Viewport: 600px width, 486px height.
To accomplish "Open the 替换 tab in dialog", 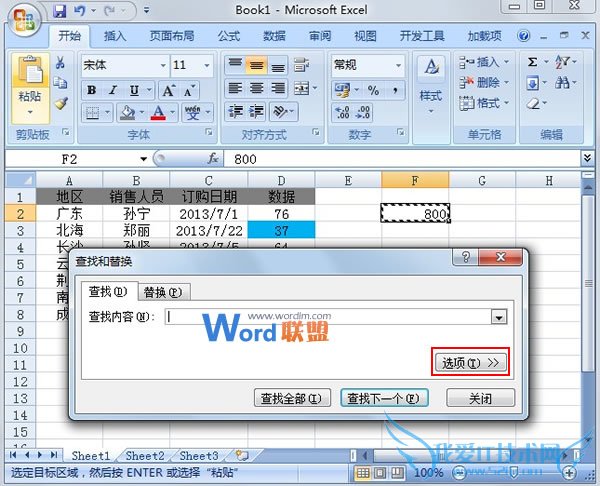I will [163, 293].
